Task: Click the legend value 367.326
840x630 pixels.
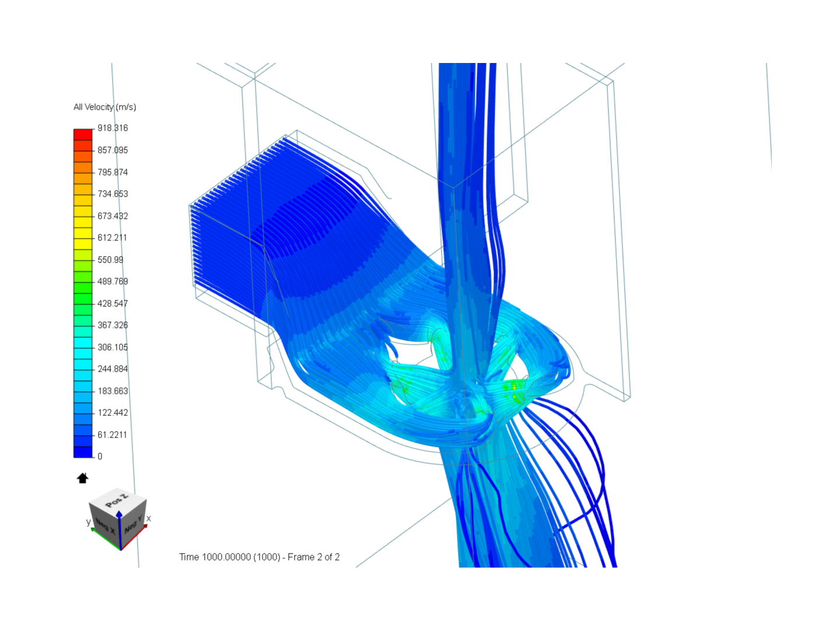Action: click(x=113, y=325)
